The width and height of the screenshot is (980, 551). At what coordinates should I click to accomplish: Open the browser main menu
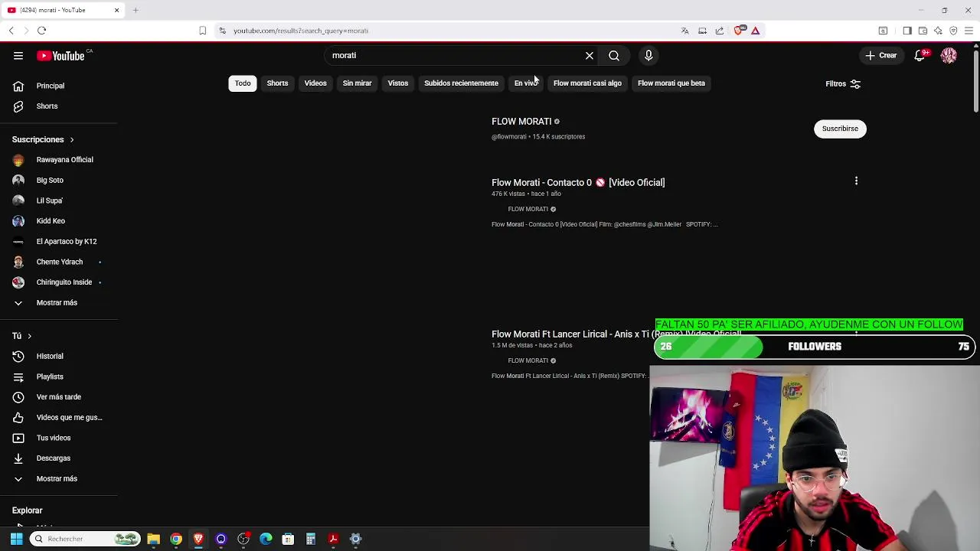click(x=969, y=31)
